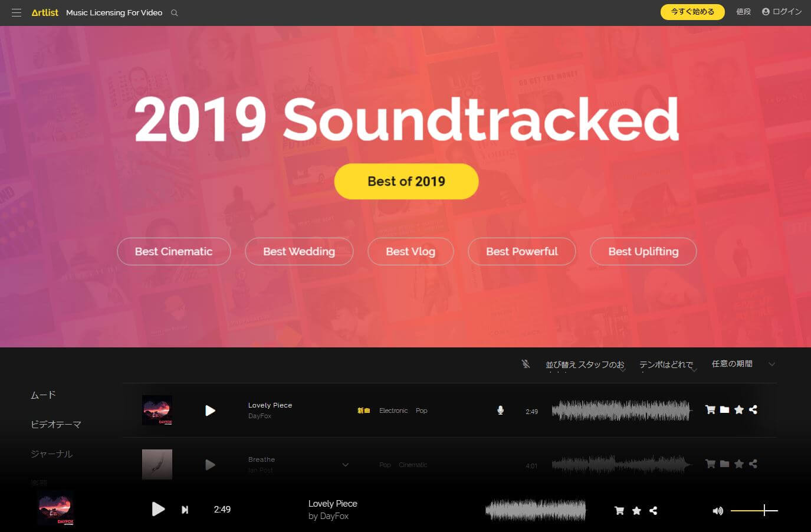The width and height of the screenshot is (811, 532).
Task: Click folder icon on Lovely Piece row
Action: point(724,410)
